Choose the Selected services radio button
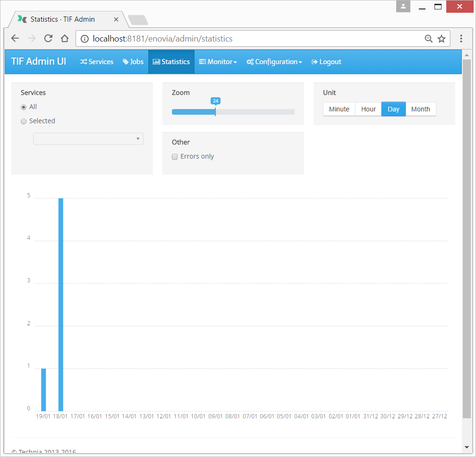 tap(24, 121)
